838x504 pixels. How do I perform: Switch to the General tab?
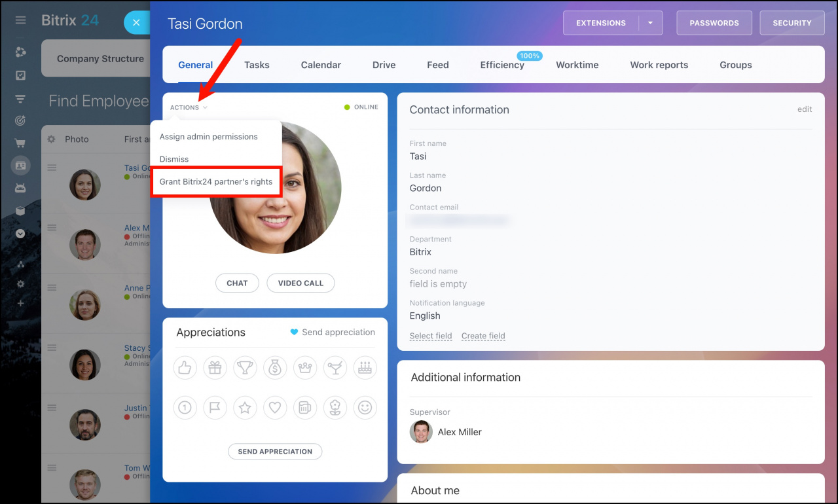196,65
